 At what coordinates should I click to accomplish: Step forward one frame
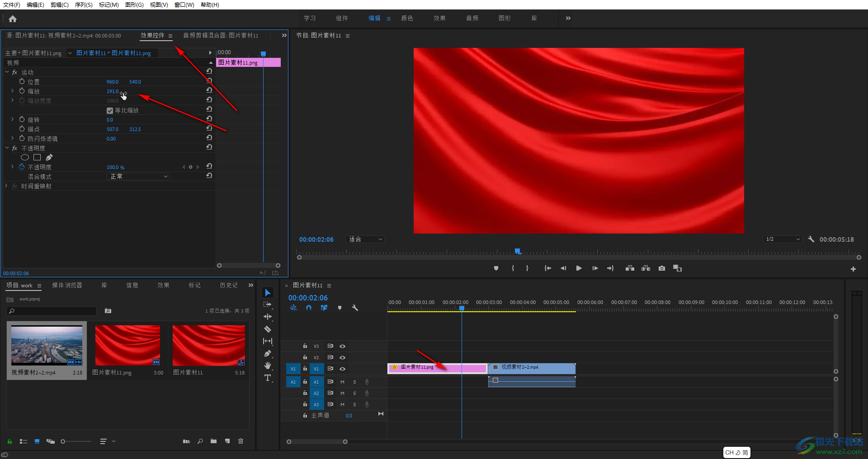tap(595, 268)
